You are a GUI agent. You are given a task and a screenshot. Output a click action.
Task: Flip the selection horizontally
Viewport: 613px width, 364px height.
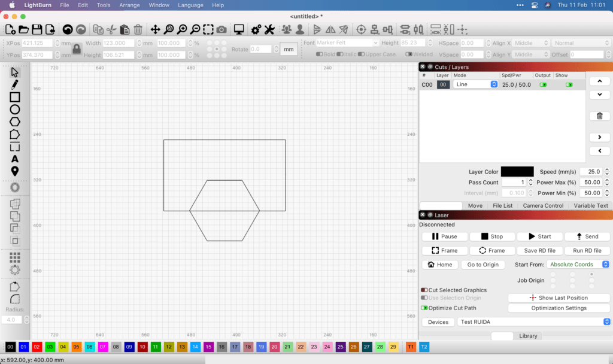(330, 29)
